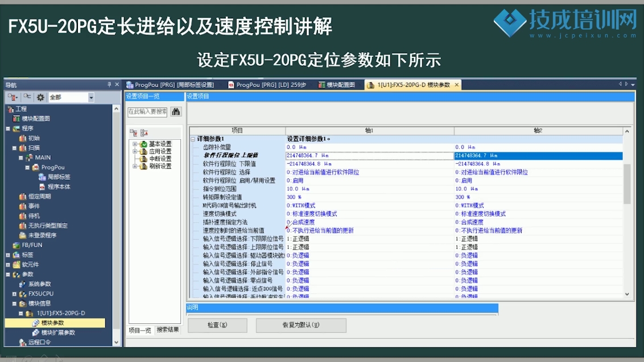Click axis 2 highlighted 214748364.7 cell
The height and width of the screenshot is (362, 644).
pos(538,156)
